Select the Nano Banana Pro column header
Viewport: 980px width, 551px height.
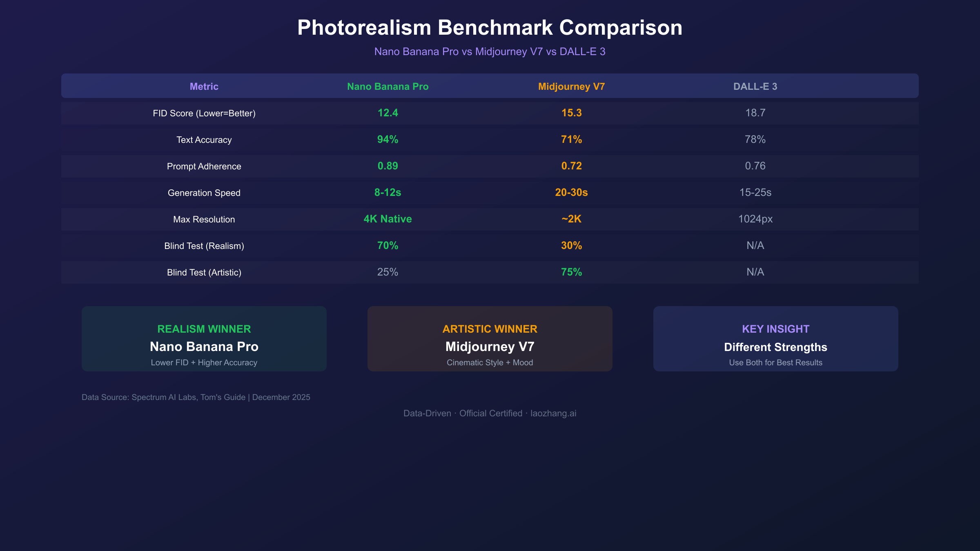[x=388, y=87]
